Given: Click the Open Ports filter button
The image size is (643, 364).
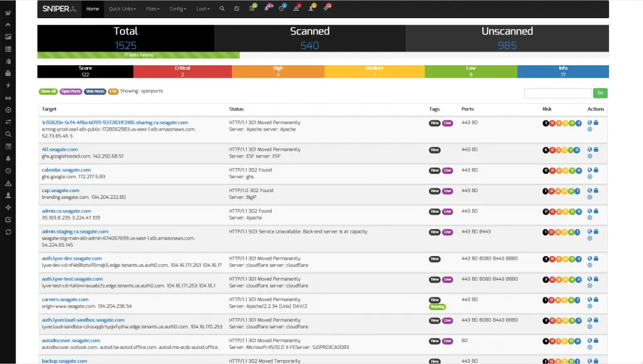Looking at the screenshot, I should click(71, 92).
